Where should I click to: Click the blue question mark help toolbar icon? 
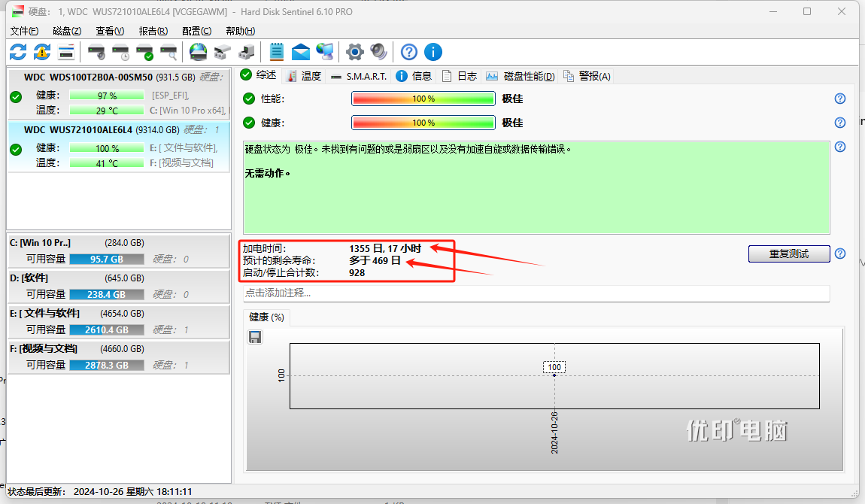click(x=408, y=53)
